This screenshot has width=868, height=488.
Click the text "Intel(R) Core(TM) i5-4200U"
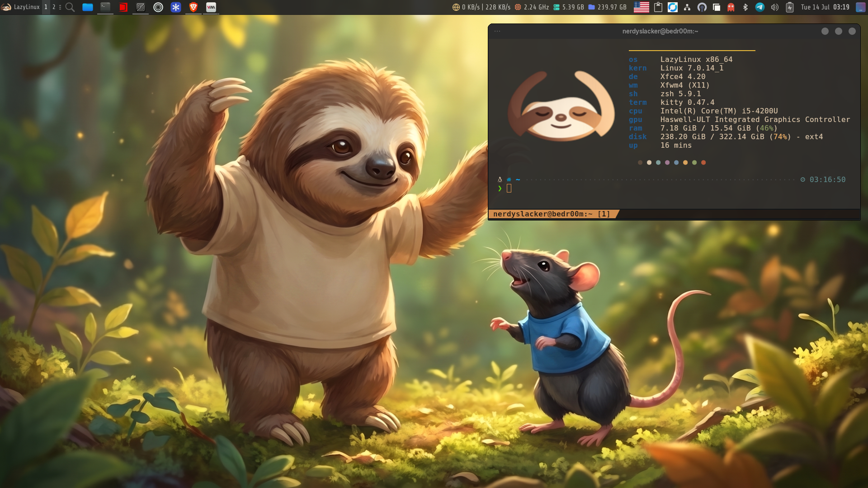pyautogui.click(x=719, y=111)
